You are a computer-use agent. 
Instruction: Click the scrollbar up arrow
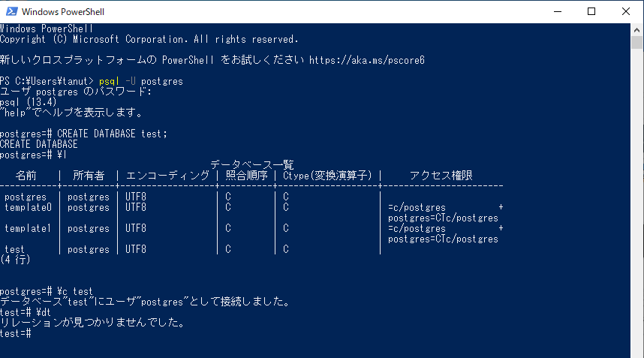(636, 29)
